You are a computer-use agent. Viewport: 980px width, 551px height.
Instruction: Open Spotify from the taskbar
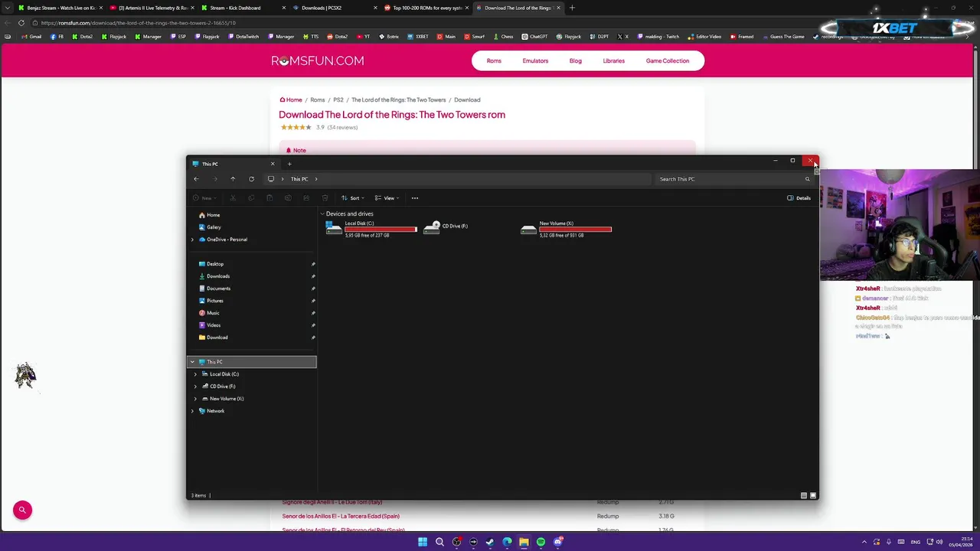pos(541,542)
